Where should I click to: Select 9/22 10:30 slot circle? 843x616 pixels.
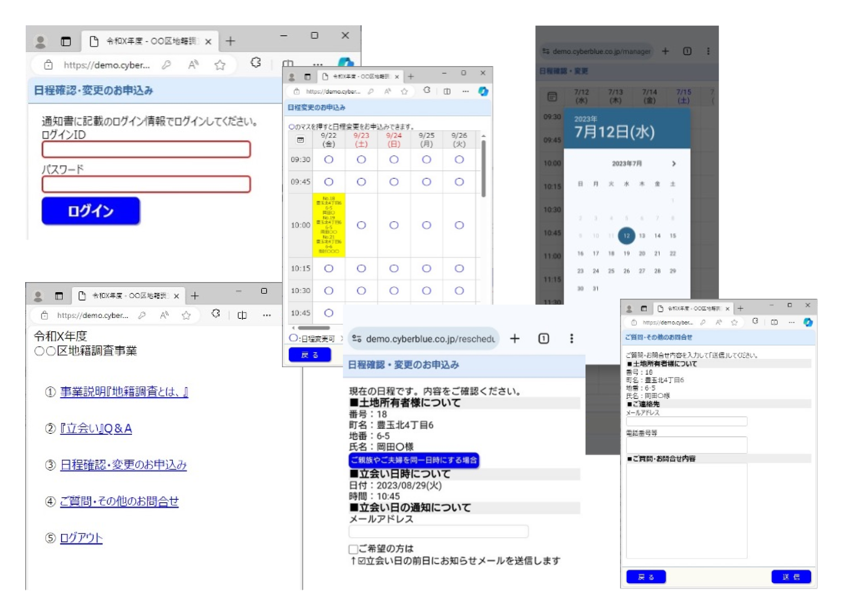point(329,291)
